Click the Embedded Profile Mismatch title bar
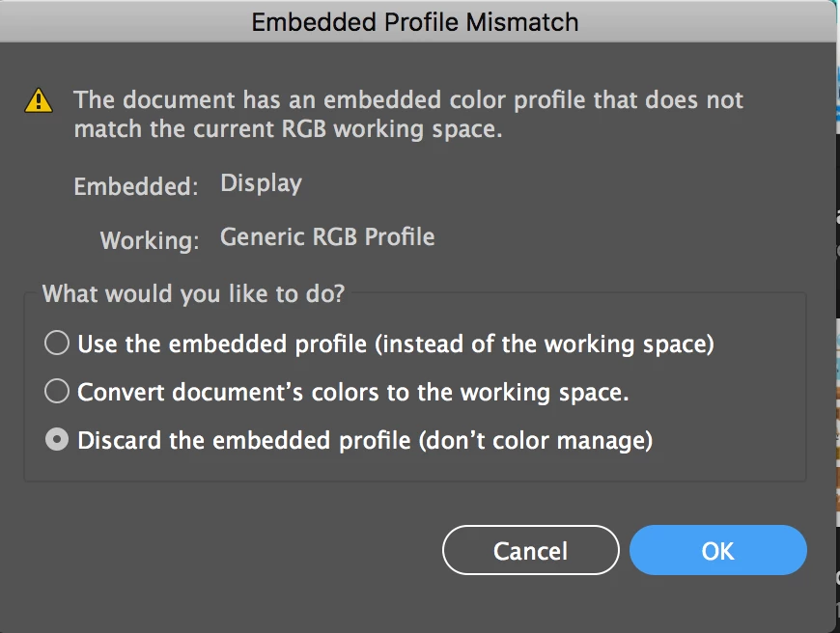The height and width of the screenshot is (633, 840). [x=415, y=21]
